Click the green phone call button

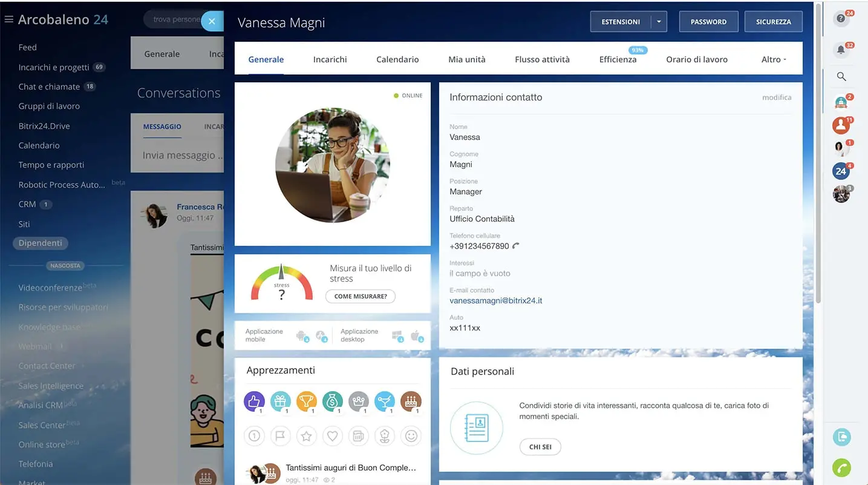pyautogui.click(x=841, y=467)
